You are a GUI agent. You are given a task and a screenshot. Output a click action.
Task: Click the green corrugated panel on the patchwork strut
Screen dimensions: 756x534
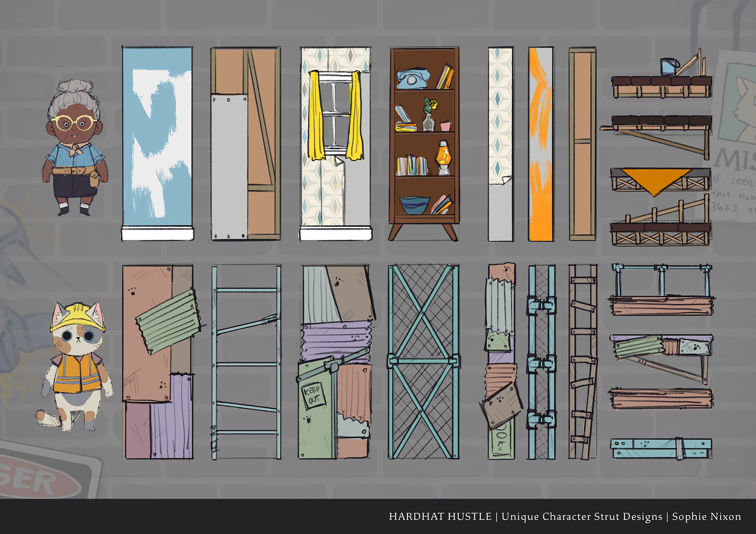168,322
